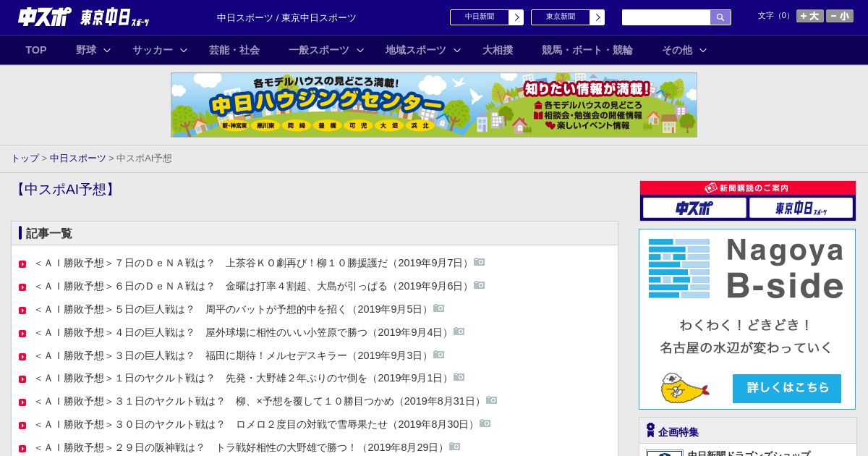This screenshot has height=456, width=868.
Task: Go to 中日スポーツ breadcrumb link
Action: [x=78, y=158]
